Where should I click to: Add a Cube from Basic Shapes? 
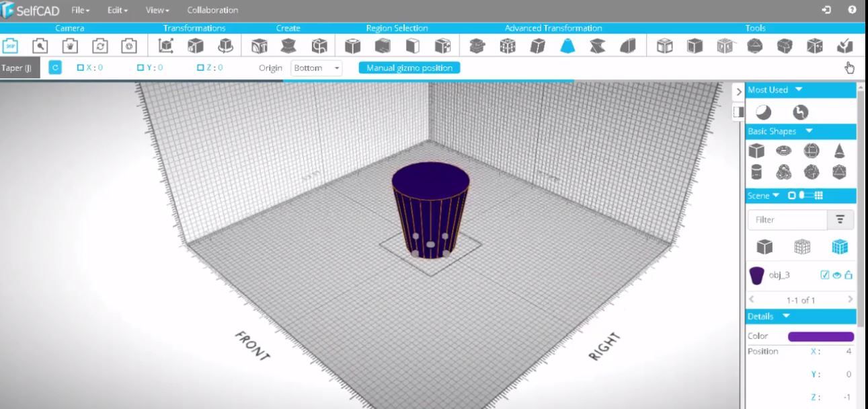click(756, 151)
